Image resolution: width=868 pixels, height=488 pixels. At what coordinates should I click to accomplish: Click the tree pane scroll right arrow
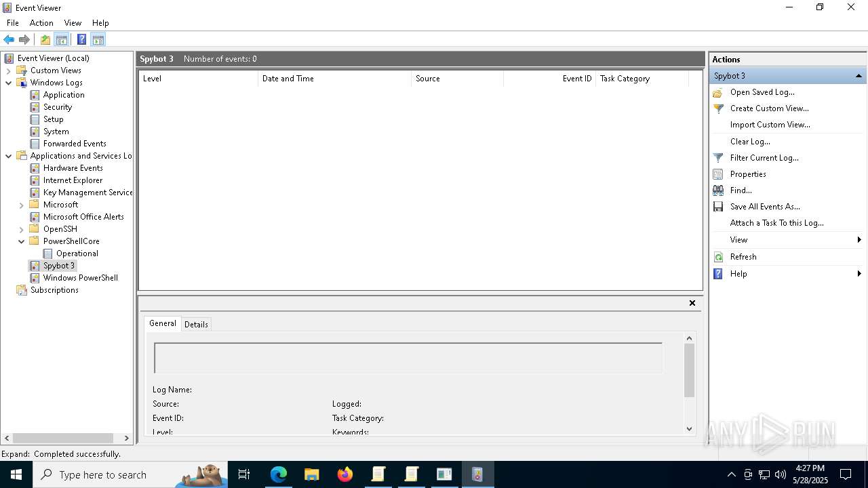click(126, 439)
